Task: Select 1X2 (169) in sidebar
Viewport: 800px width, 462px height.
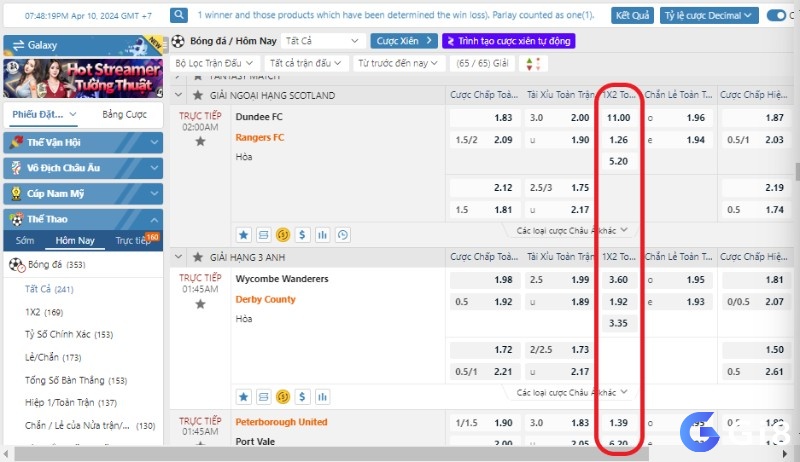Action: [44, 312]
